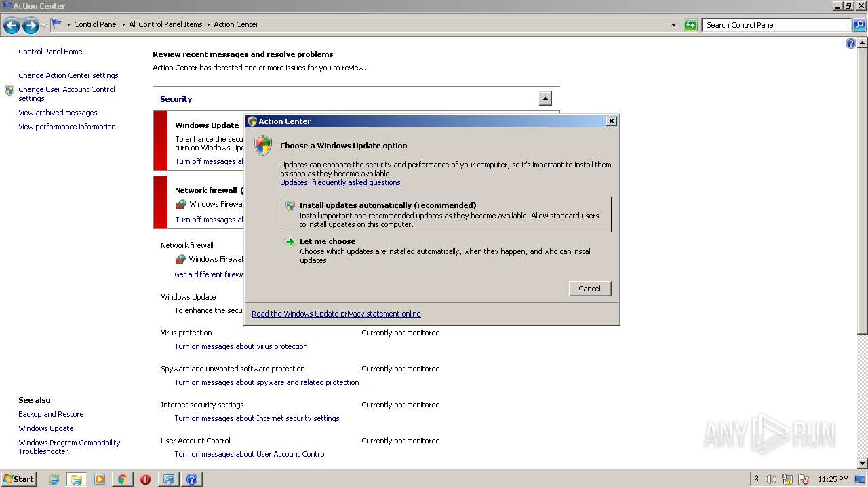This screenshot has width=868, height=488.
Task: Read the Windows Update privacy statement online
Action: (x=336, y=314)
